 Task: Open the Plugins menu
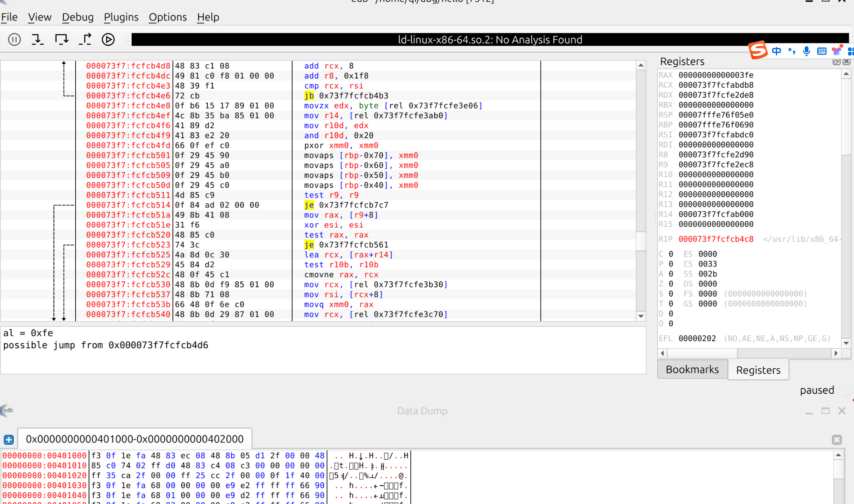point(121,17)
